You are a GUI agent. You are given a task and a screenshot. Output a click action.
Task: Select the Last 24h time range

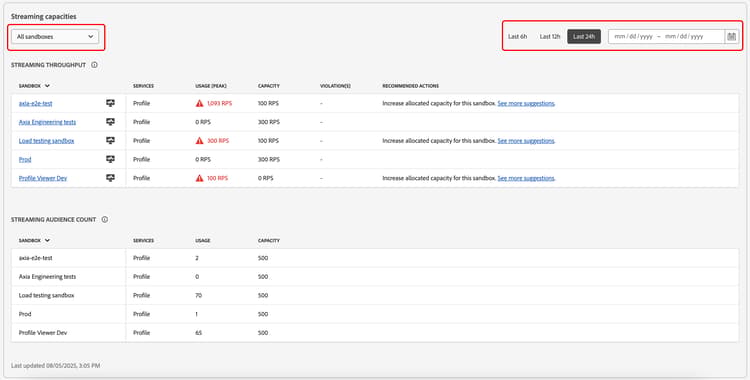[584, 36]
